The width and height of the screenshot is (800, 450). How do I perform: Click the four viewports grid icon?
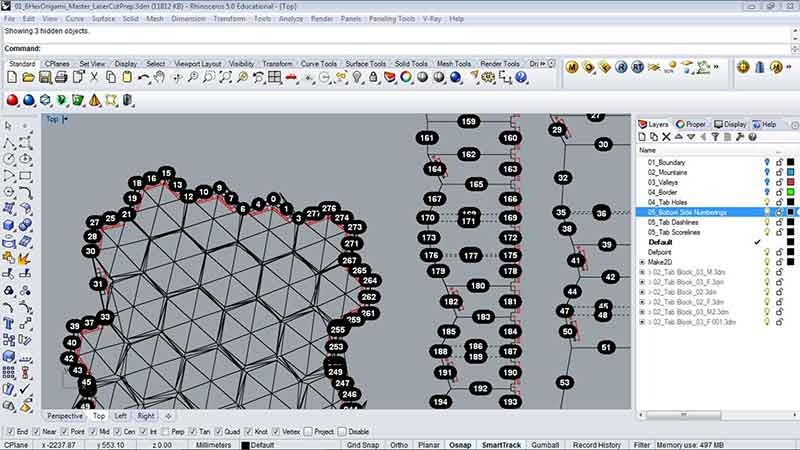(x=274, y=77)
